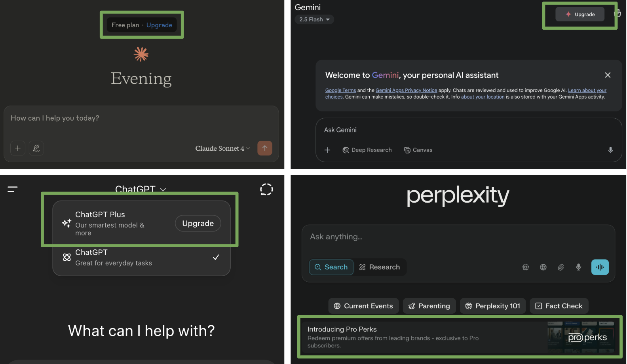Click the Upgrade link in Claude
This screenshot has width=627, height=364.
pos(159,25)
